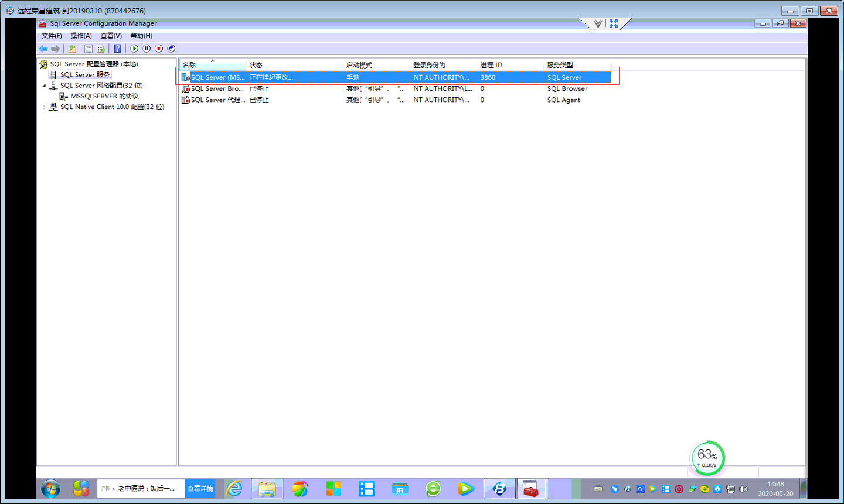The width and height of the screenshot is (844, 504).
Task: Select the SQL Server (MS... service row
Action: coord(396,77)
